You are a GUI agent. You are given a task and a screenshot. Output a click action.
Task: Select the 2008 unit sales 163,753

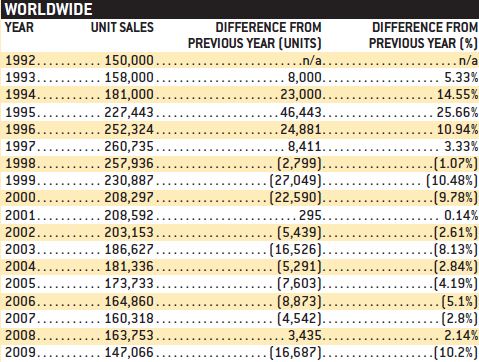click(x=129, y=335)
